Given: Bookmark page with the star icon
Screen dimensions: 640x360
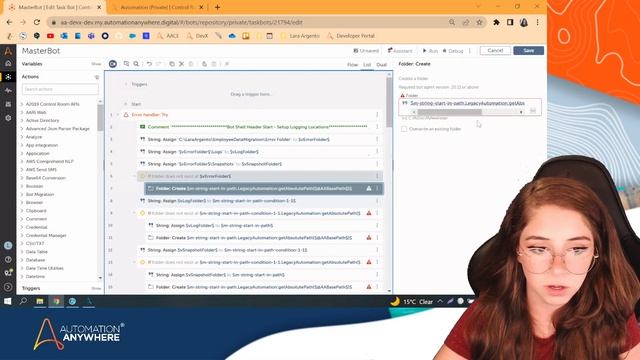Looking at the screenshot, I should click(480, 22).
